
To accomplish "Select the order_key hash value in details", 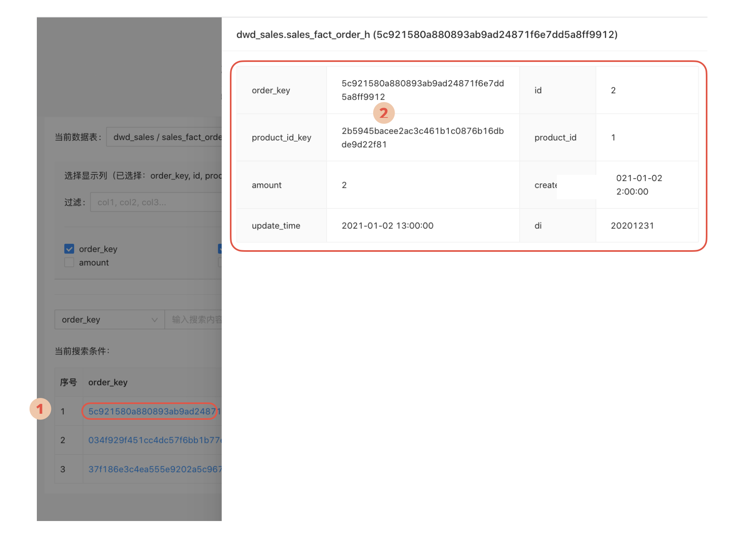I will point(422,90).
